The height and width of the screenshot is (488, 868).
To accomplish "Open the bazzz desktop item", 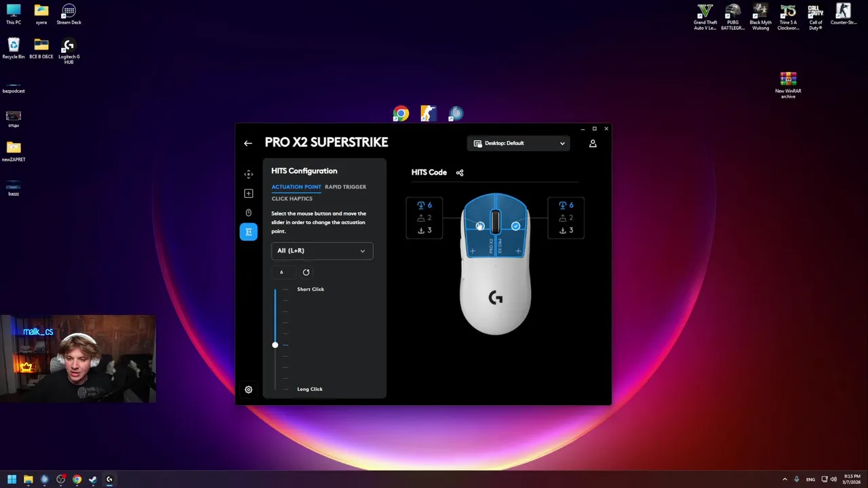I will coord(14,188).
